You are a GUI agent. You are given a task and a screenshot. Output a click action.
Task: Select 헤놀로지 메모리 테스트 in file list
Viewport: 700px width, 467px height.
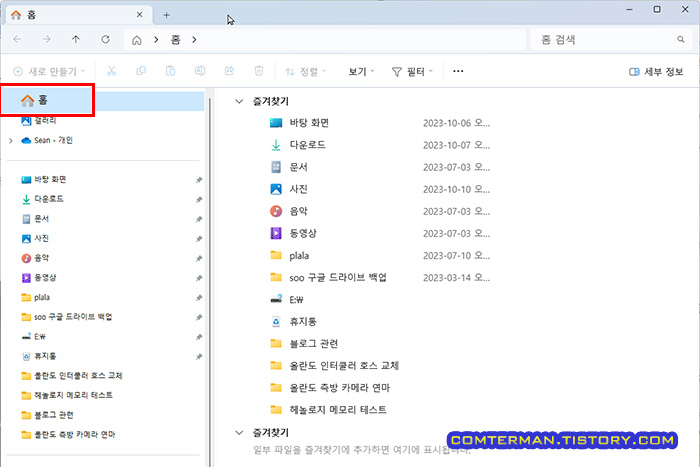point(328,410)
